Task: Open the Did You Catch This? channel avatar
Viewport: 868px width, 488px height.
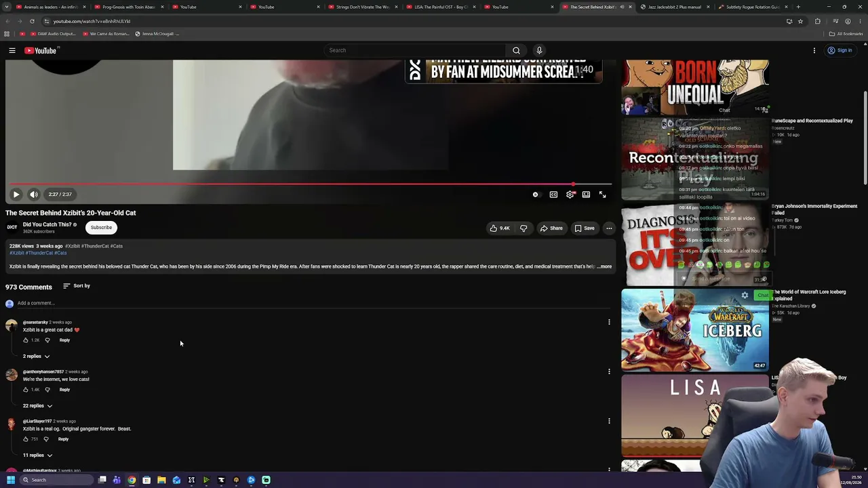Action: [x=12, y=227]
